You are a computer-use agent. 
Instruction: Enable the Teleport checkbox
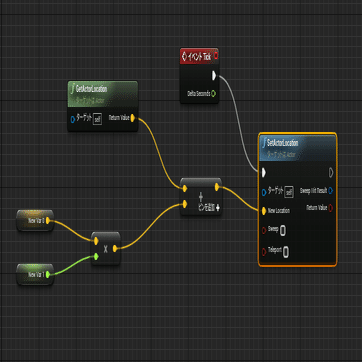[x=286, y=252]
